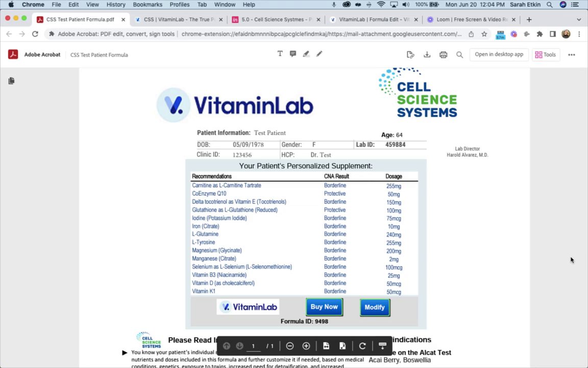Close the CSS Test Patient Formula tab
This screenshot has width=588, height=368.
(123, 19)
